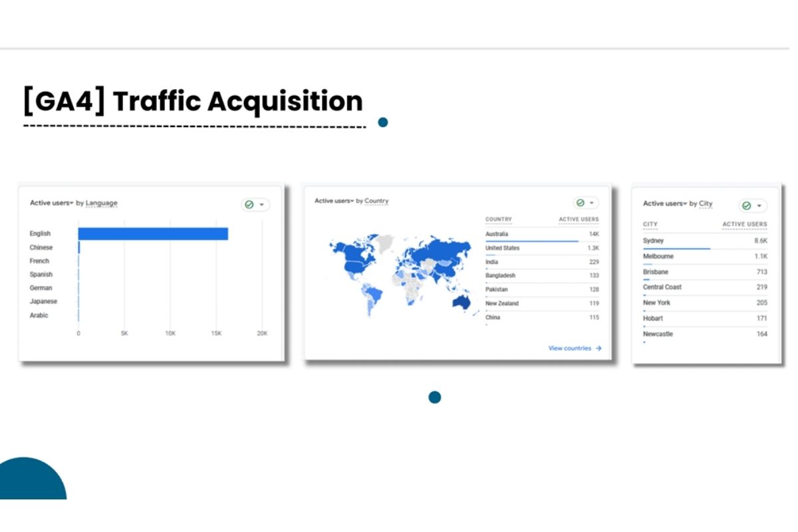Select the Spanish language label

pos(41,275)
